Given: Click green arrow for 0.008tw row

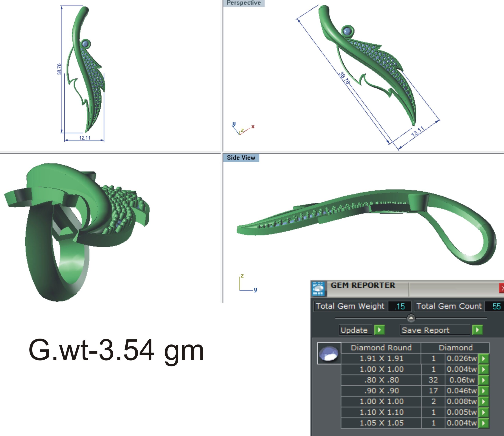Looking at the screenshot, I should point(484,402).
